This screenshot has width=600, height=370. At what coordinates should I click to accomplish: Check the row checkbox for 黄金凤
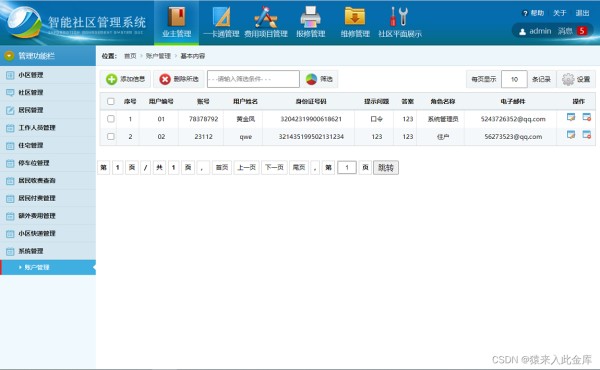tap(111, 119)
